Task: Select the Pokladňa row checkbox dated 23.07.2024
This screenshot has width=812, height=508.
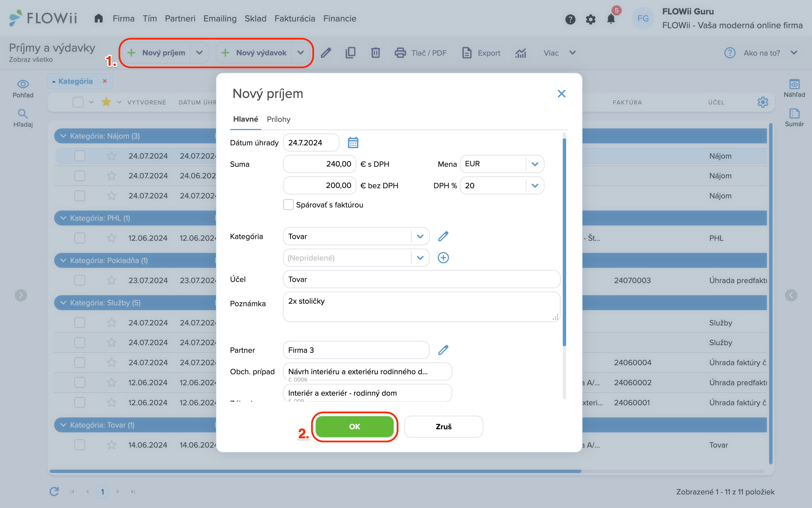Action: [x=80, y=280]
